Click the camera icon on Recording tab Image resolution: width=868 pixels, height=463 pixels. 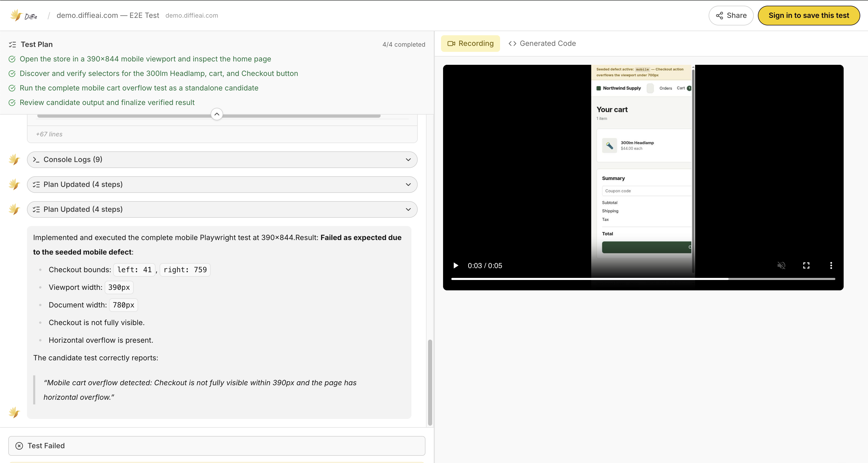tap(451, 44)
